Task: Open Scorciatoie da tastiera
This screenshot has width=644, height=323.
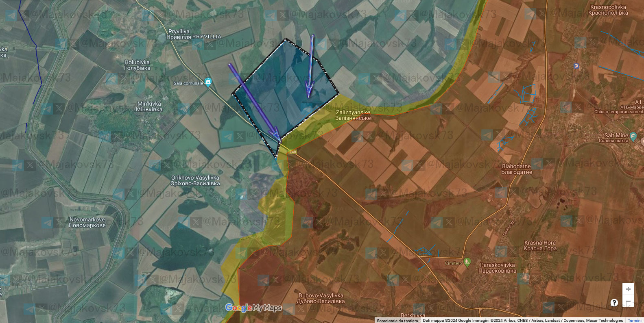Action: (x=397, y=321)
